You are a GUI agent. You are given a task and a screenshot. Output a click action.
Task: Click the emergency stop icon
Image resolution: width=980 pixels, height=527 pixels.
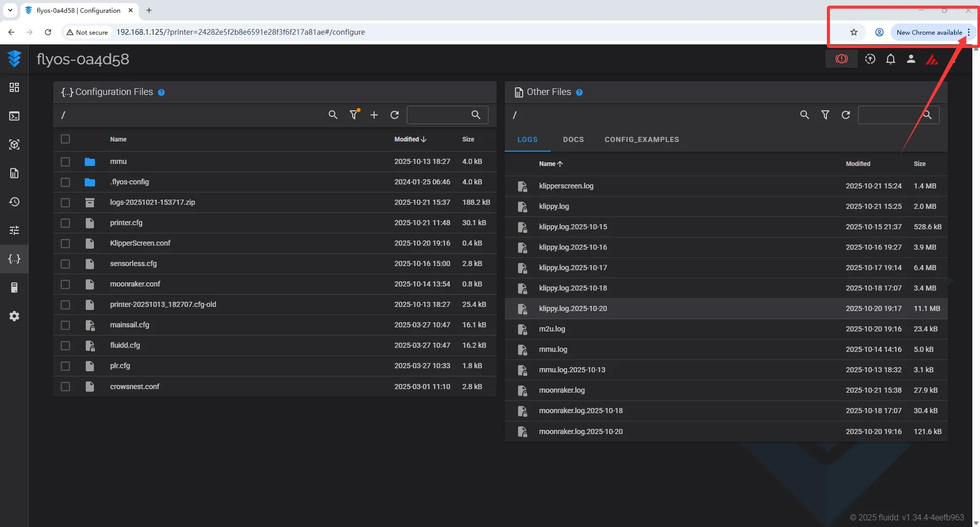click(x=841, y=59)
